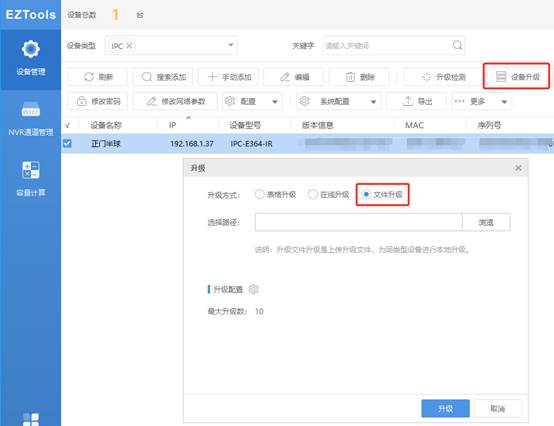The width and height of the screenshot is (554, 426).
Task: Select the 在线升级 radio option
Action: (x=313, y=194)
